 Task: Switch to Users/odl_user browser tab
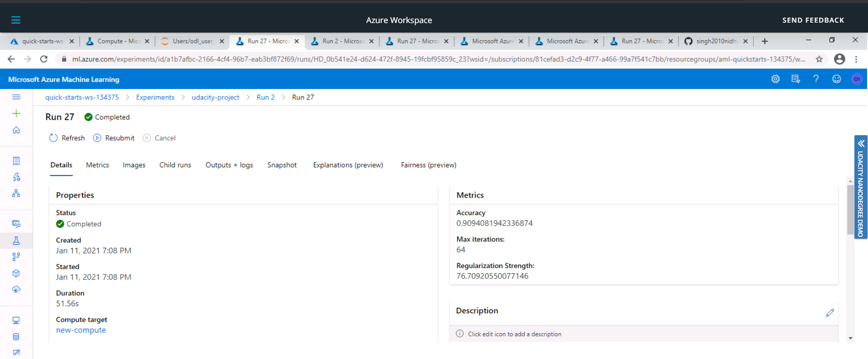pyautogui.click(x=192, y=41)
